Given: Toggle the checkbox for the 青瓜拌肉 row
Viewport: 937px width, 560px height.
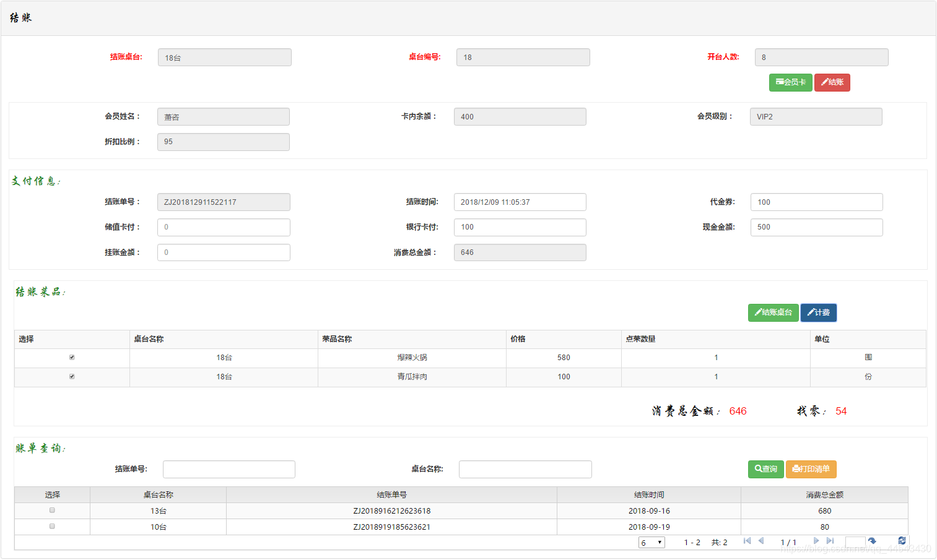Looking at the screenshot, I should 72,377.
